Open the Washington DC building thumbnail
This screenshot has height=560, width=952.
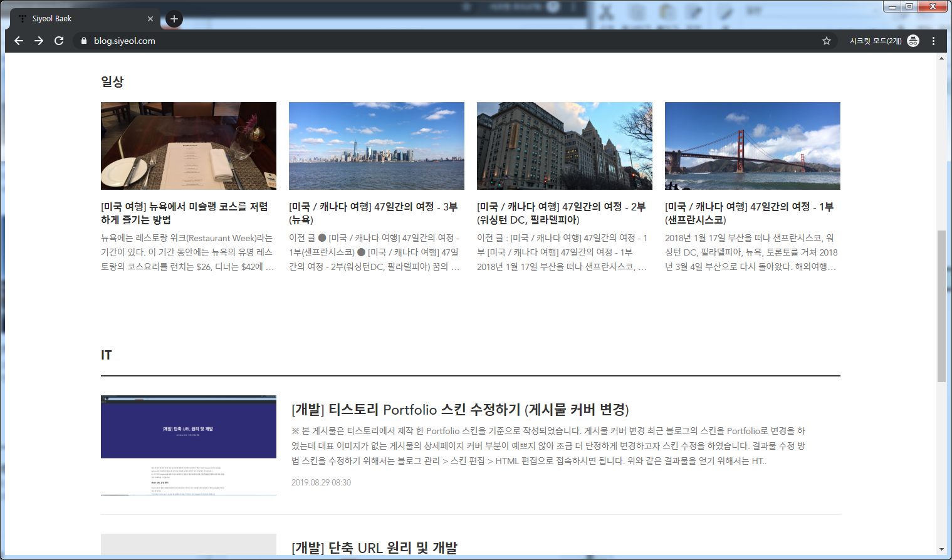[565, 146]
